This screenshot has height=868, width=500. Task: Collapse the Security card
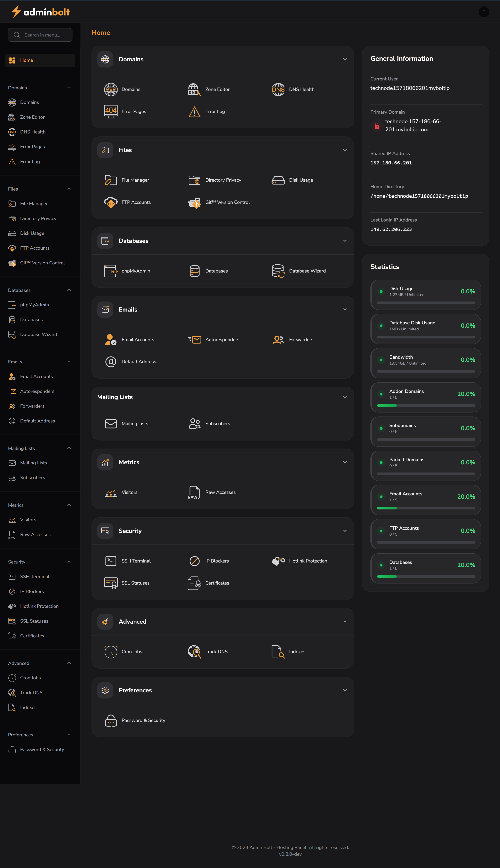coord(345,531)
